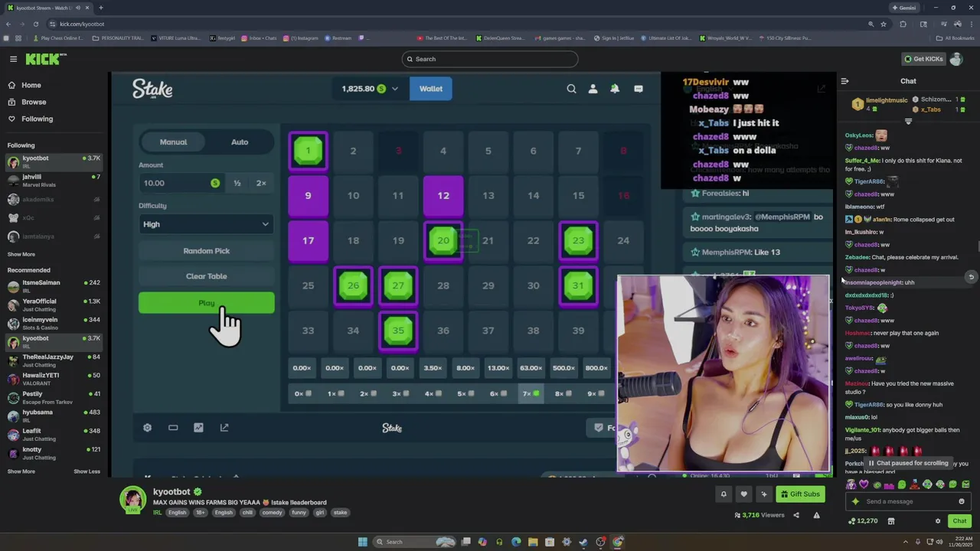The image size is (980, 551).
Task: Open live stats chart icon in Stake footer
Action: tap(198, 428)
